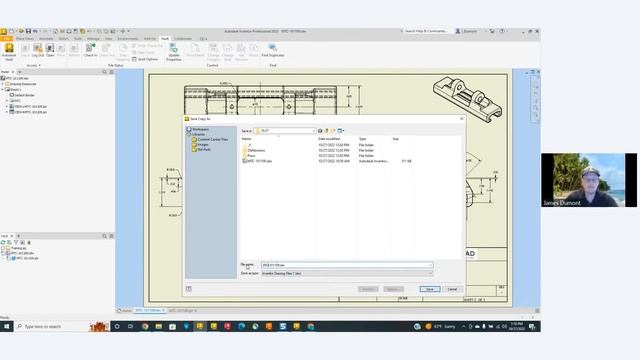Image resolution: width=640 pixels, height=360 pixels.
Task: Switch to the Sketch ribbon tab
Action: click(x=63, y=39)
